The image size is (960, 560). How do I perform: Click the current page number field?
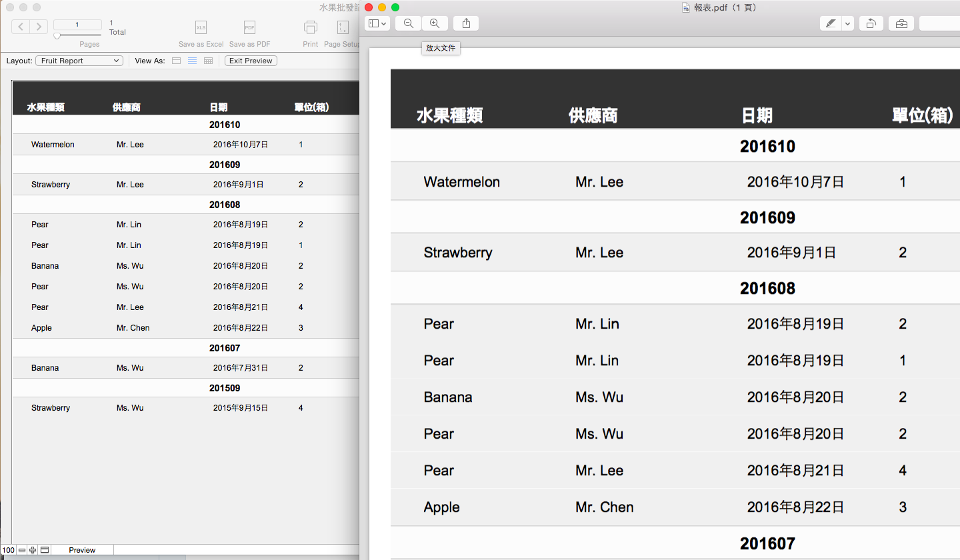pos(77,25)
